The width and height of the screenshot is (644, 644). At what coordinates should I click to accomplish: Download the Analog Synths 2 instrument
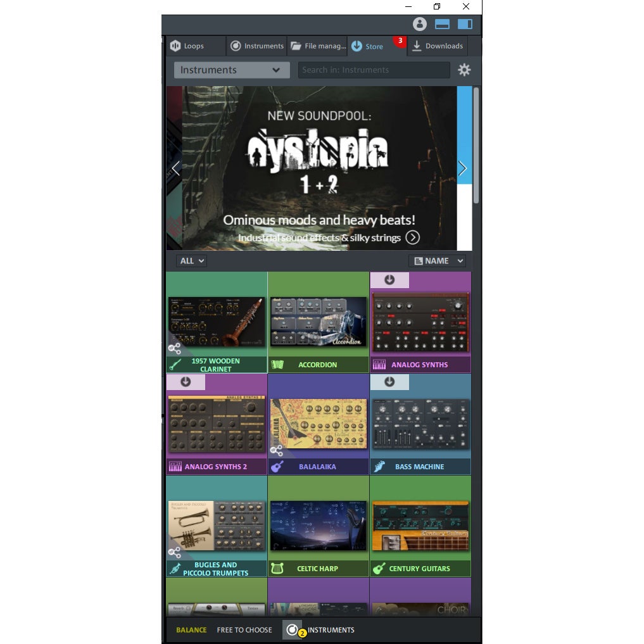coord(186,382)
